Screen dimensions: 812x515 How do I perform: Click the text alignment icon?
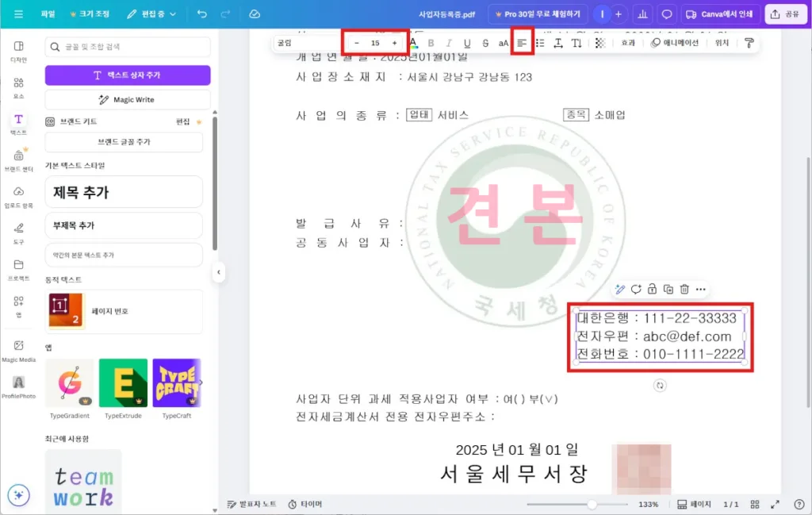522,43
